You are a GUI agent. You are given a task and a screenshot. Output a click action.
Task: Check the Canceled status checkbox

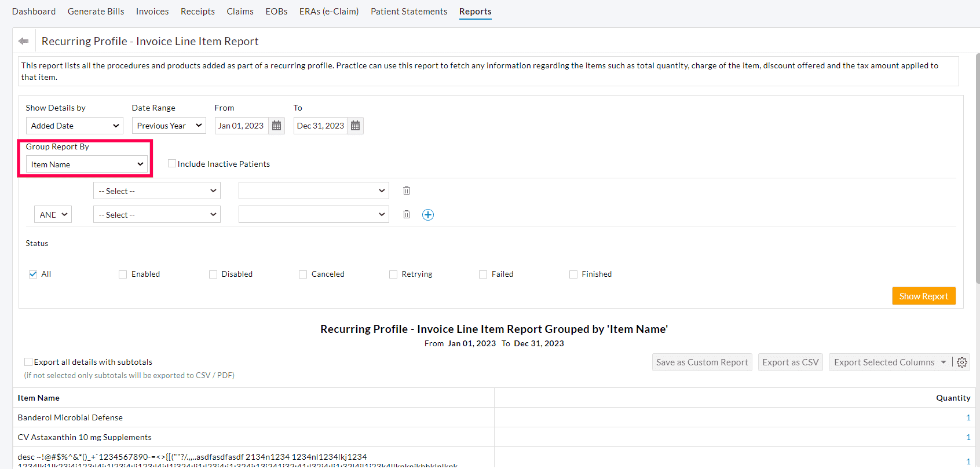(303, 274)
